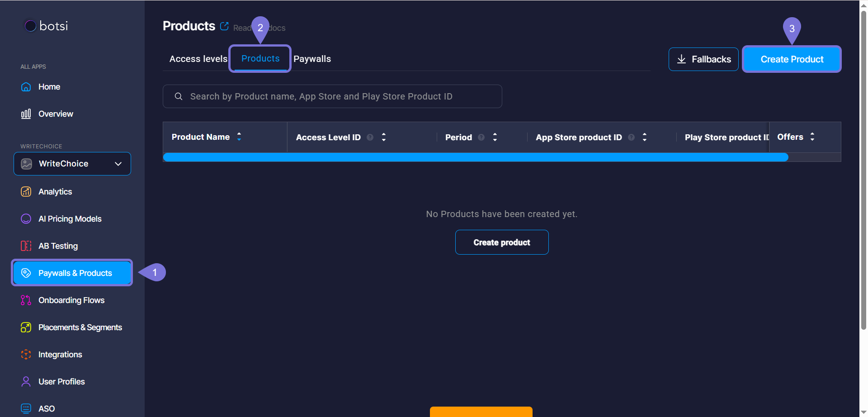Open AI Pricing Models icon
The height and width of the screenshot is (417, 868).
pyautogui.click(x=26, y=219)
